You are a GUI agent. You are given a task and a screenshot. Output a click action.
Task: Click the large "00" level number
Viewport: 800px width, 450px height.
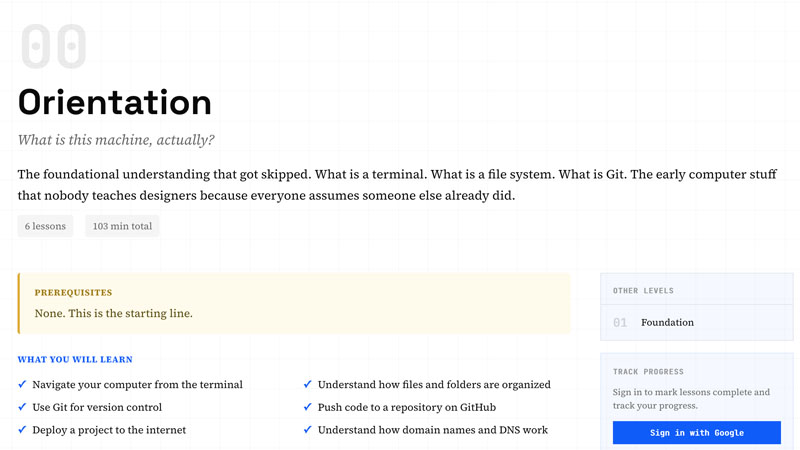pyautogui.click(x=54, y=47)
